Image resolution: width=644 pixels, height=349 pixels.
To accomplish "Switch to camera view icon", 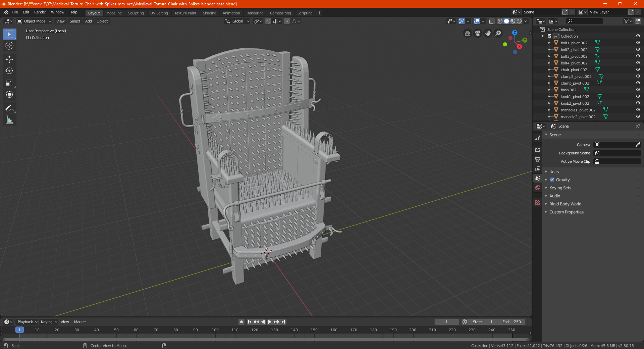I will coord(478,33).
